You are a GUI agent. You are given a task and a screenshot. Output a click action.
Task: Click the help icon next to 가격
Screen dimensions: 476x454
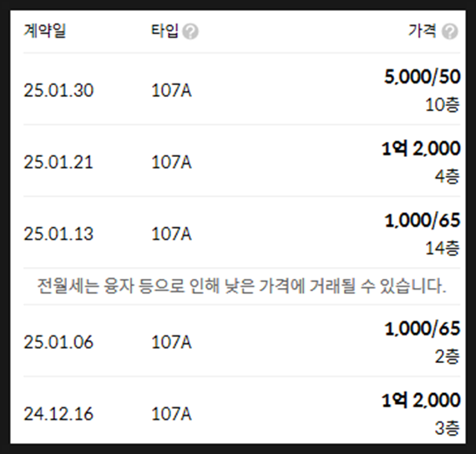coord(450,32)
